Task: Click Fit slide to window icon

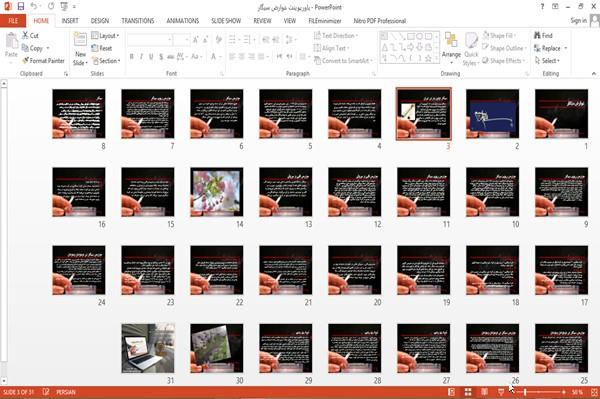Action: point(594,392)
